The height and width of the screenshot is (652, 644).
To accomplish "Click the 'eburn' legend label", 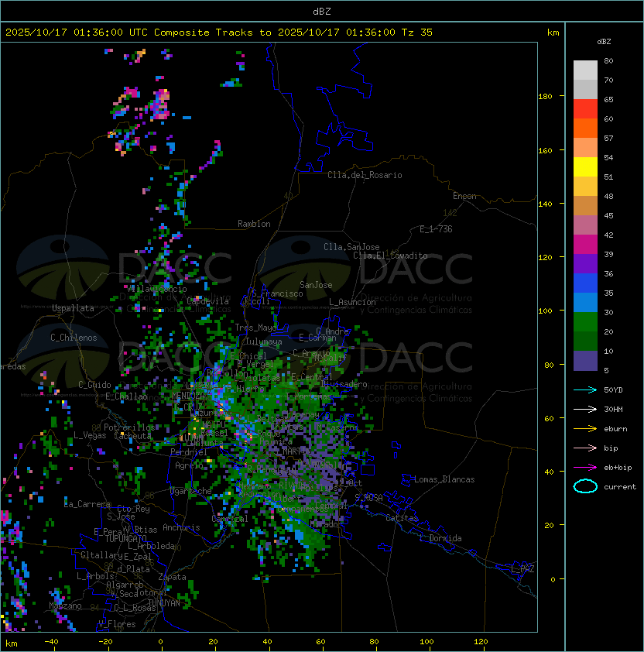I will [615, 429].
